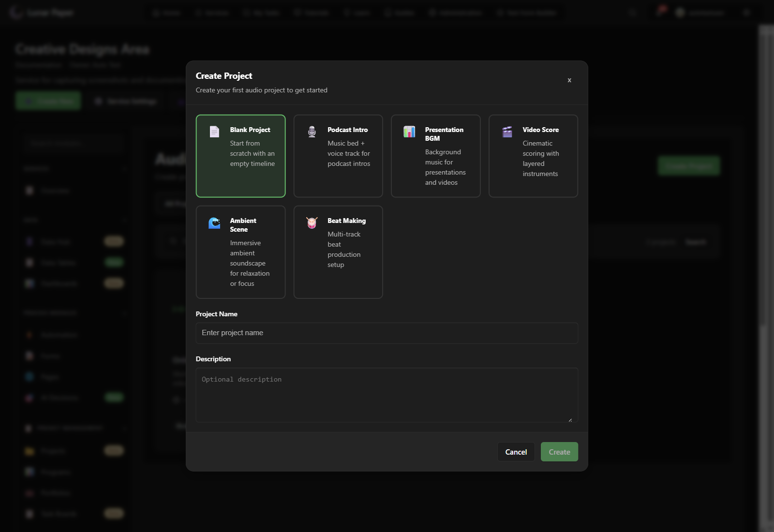This screenshot has height=532, width=774.
Task: Close the Create Project dialog
Action: click(569, 80)
